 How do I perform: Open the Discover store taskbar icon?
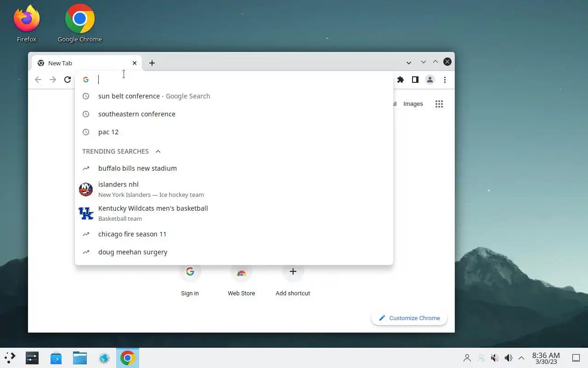pyautogui.click(x=56, y=358)
